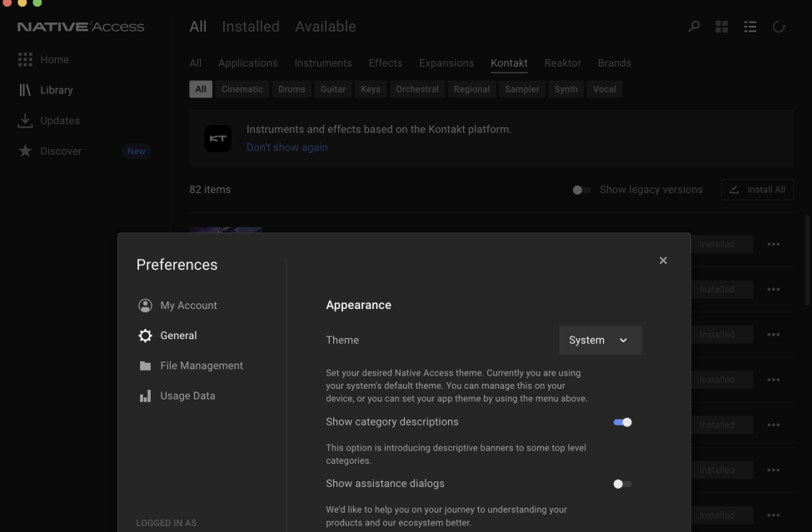Click the Install All button
This screenshot has height=532, width=812.
pos(756,190)
